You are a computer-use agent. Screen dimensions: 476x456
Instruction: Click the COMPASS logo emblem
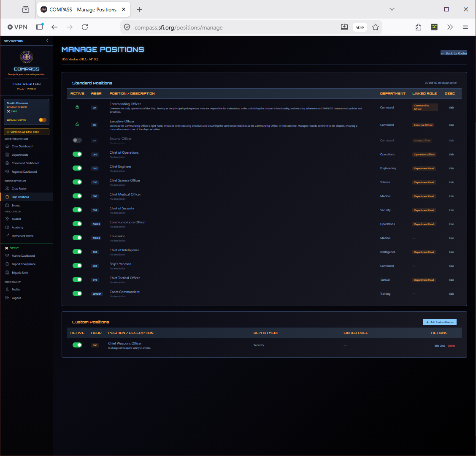(x=27, y=57)
